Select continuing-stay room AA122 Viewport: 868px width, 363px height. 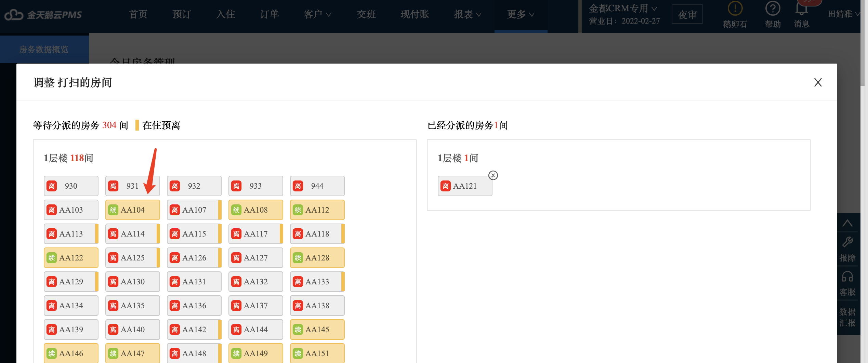71,258
